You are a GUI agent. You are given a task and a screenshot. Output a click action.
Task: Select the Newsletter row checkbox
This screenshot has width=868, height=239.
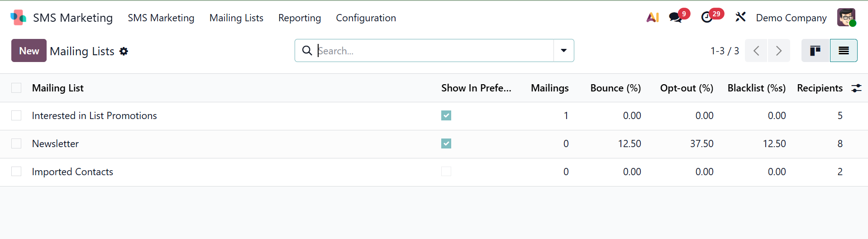pos(16,143)
